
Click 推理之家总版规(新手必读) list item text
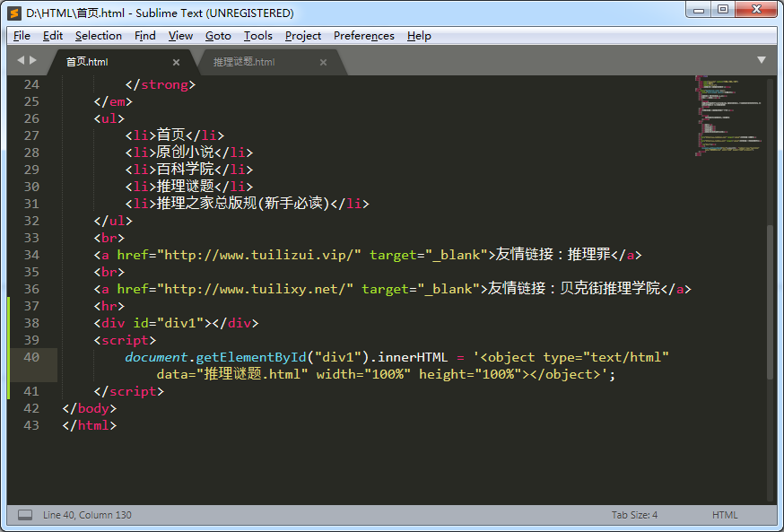243,204
